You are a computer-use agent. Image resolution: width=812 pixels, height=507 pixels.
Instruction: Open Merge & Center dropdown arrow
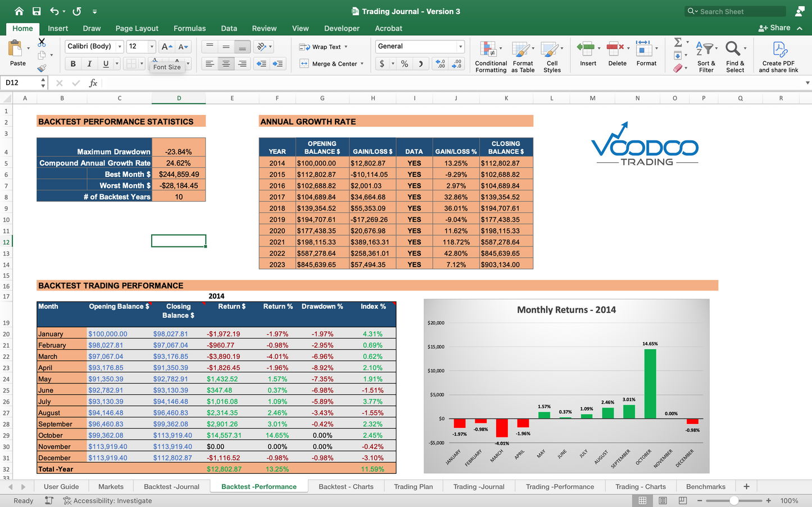click(362, 64)
